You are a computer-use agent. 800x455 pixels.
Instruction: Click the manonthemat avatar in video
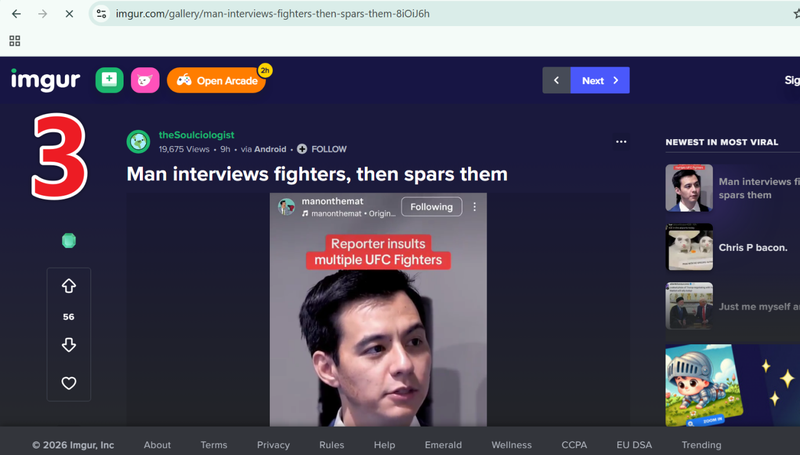[x=286, y=207]
